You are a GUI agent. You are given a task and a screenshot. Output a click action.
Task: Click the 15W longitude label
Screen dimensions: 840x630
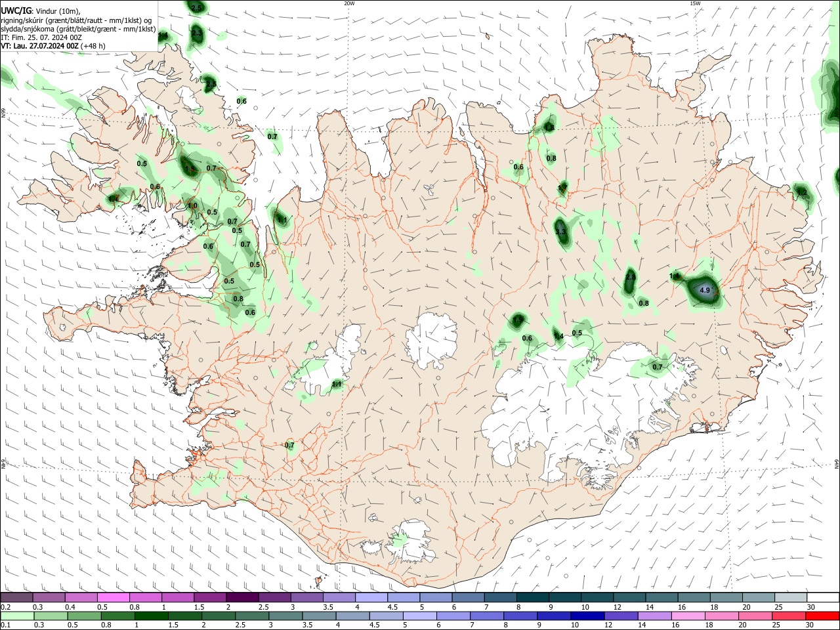point(695,3)
